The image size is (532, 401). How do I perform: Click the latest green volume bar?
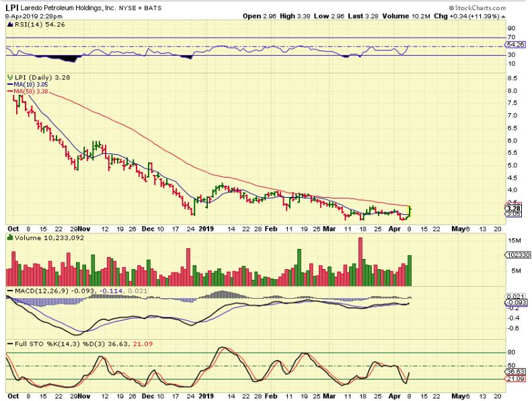click(410, 270)
